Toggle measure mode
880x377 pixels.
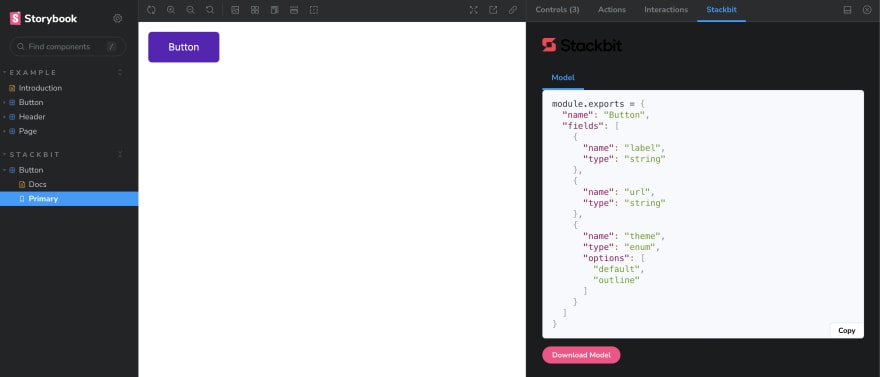coord(294,10)
